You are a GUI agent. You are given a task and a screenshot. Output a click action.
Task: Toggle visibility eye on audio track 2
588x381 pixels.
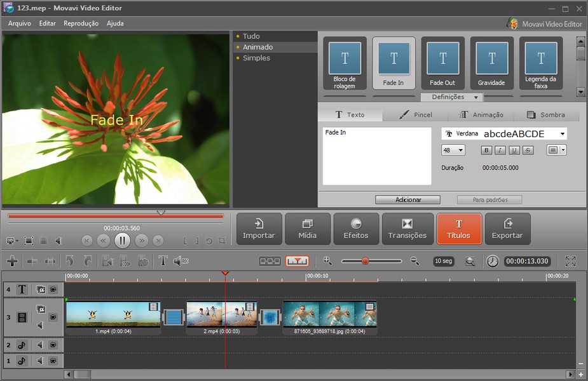tap(53, 345)
